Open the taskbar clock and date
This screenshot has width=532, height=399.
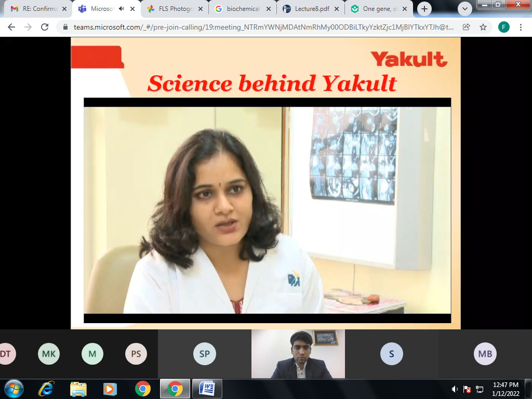point(506,389)
